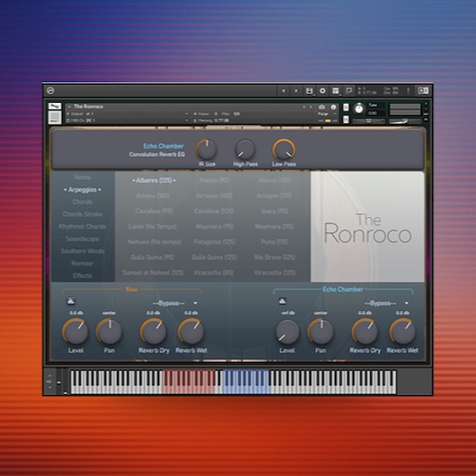Click the instrument volume slider in header

(x=405, y=121)
